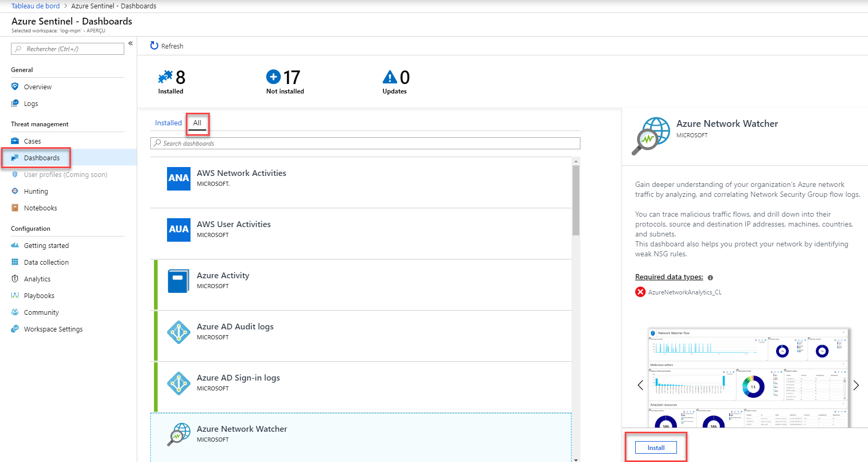The height and width of the screenshot is (462, 868).
Task: Click the Logs icon in sidebar
Action: pos(15,103)
